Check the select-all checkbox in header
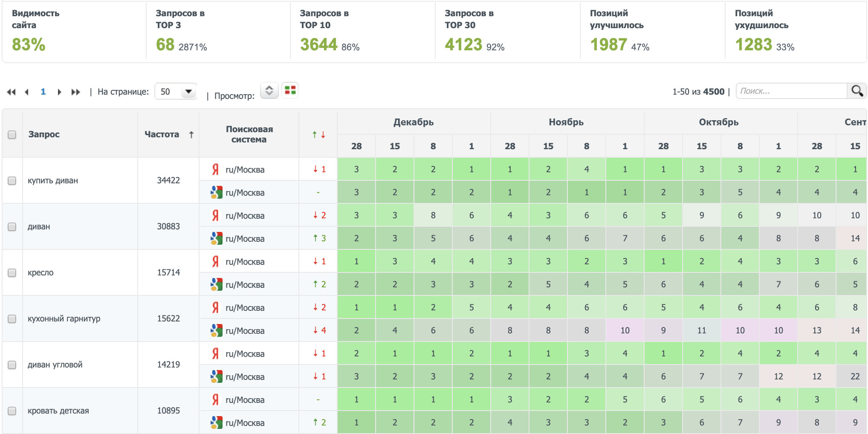The height and width of the screenshot is (434, 868). tap(12, 135)
